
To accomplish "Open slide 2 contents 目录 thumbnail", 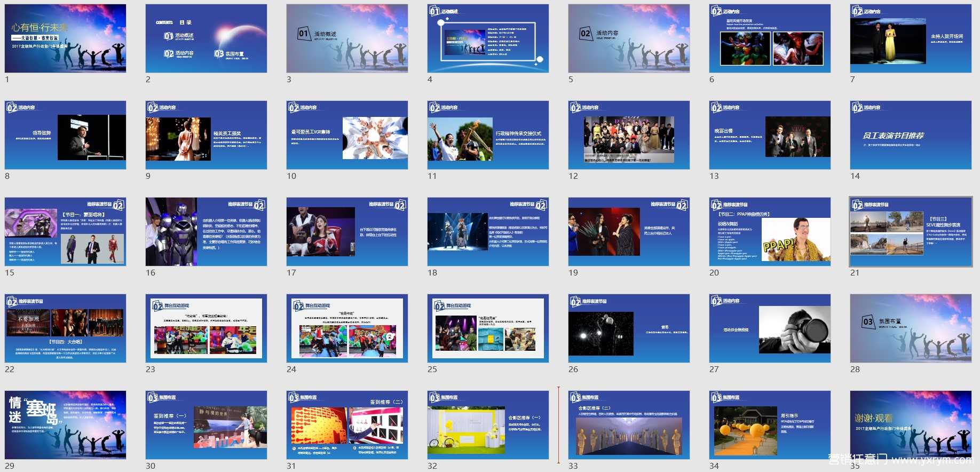I will coord(207,38).
